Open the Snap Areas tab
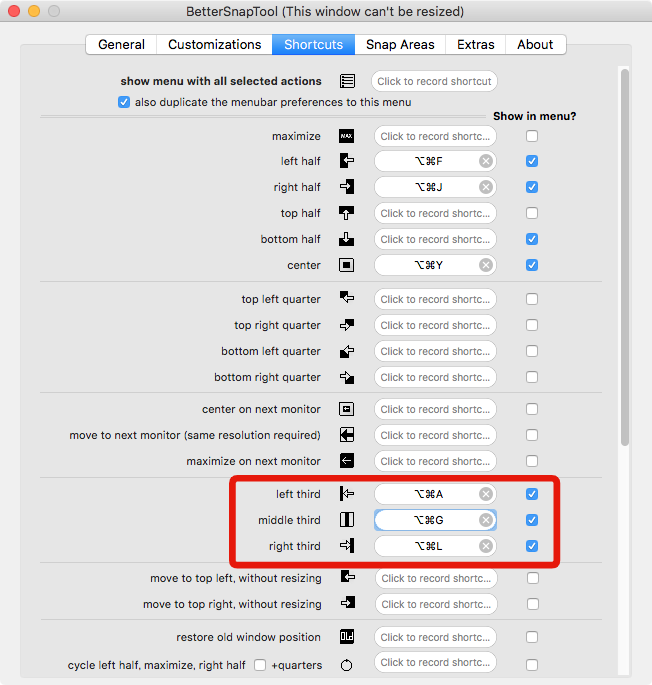This screenshot has width=652, height=685. (400, 45)
